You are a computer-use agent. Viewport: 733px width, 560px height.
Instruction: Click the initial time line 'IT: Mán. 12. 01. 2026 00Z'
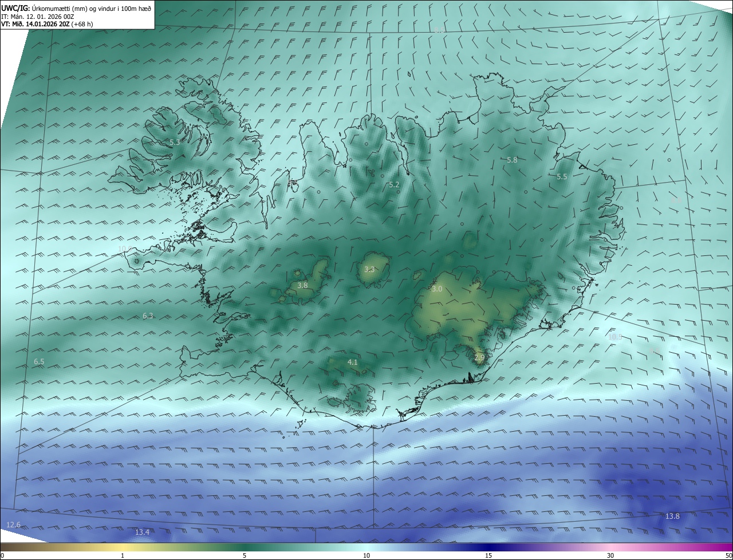coord(37,17)
